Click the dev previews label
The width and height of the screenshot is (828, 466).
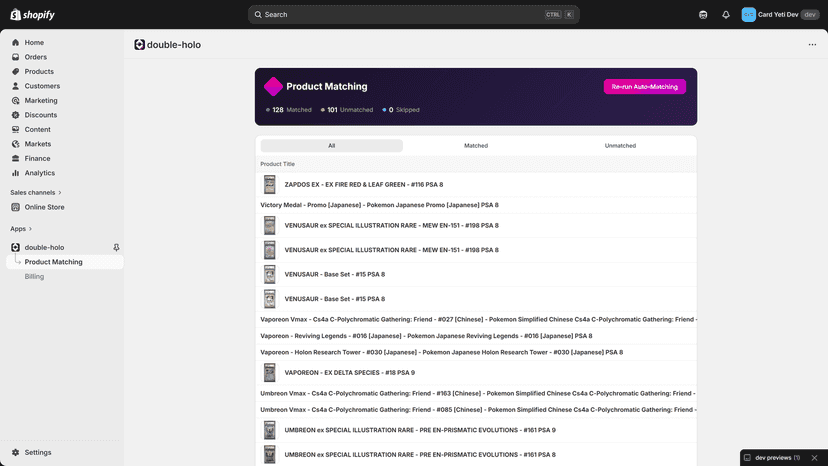point(773,458)
